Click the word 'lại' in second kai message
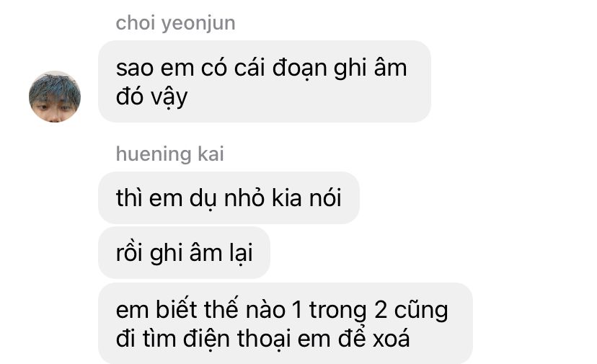The image size is (597, 364). (241, 253)
